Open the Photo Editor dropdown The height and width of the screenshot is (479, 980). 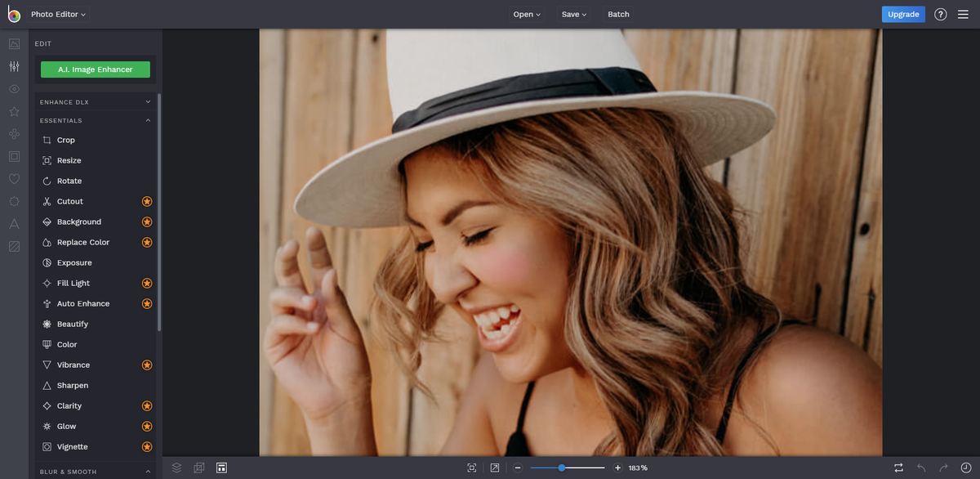point(58,14)
